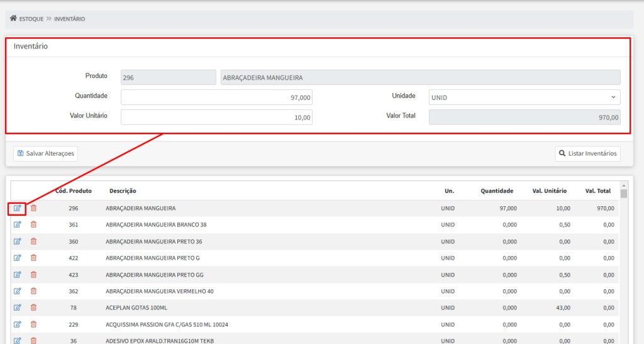This screenshot has height=344, width=644.
Task: Edit row ACEPLAN GOTAS 100ML
Action: (17, 308)
